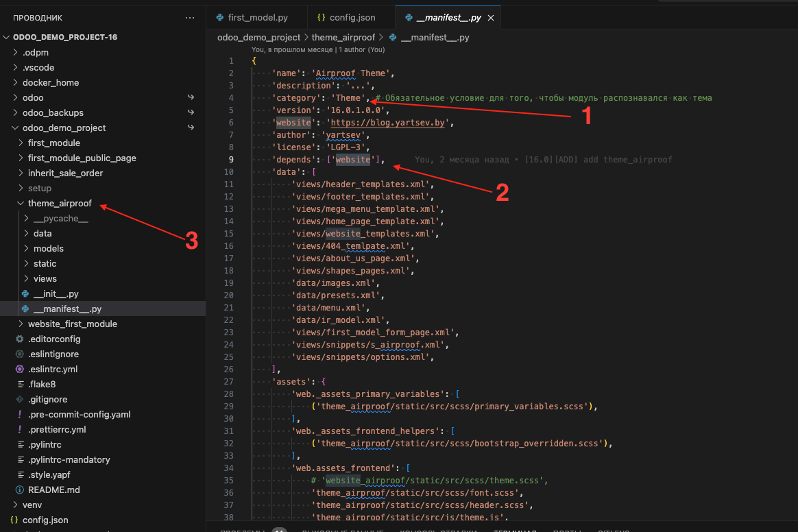
Task: Click the 'web.assets_frontend' key
Action: (343, 468)
